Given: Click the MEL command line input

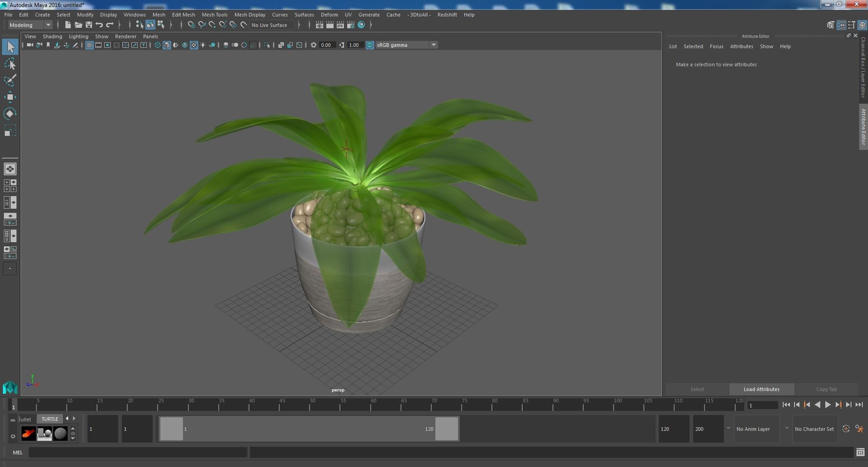Looking at the screenshot, I should tap(137, 453).
